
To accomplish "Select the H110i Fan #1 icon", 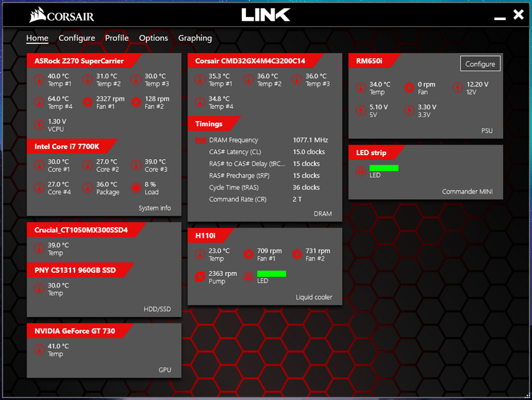I will [249, 254].
